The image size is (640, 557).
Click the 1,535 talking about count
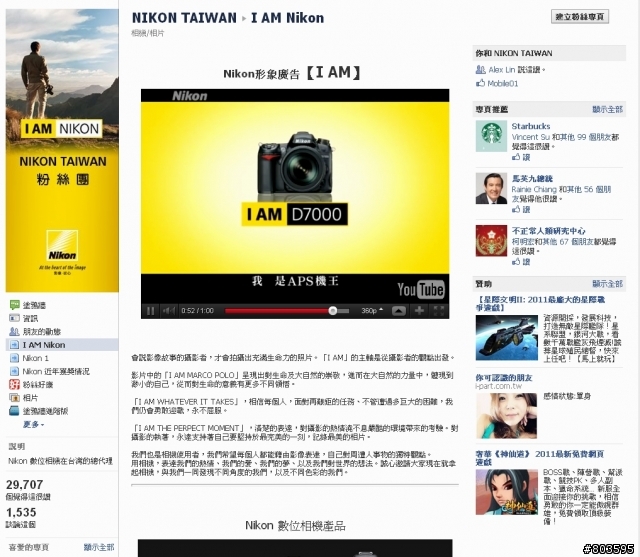tap(21, 512)
